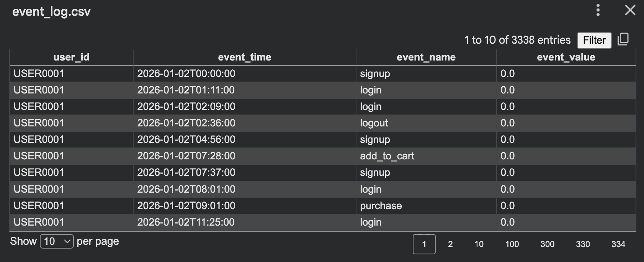Click the event_log.csv file title
The height and width of the screenshot is (262, 644).
pos(51,11)
